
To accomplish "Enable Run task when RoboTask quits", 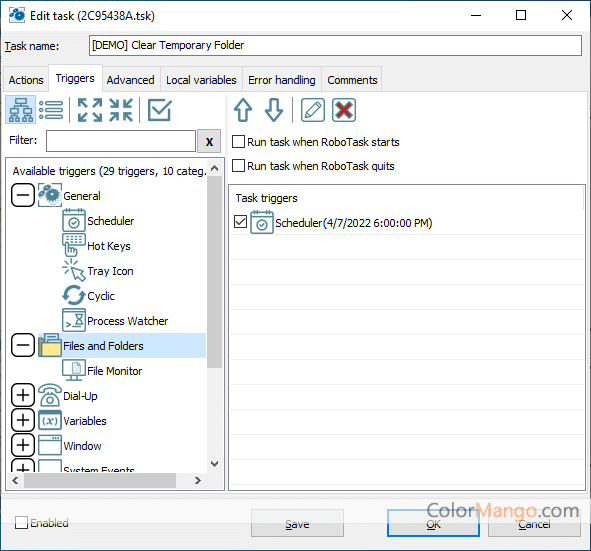I will [x=238, y=166].
